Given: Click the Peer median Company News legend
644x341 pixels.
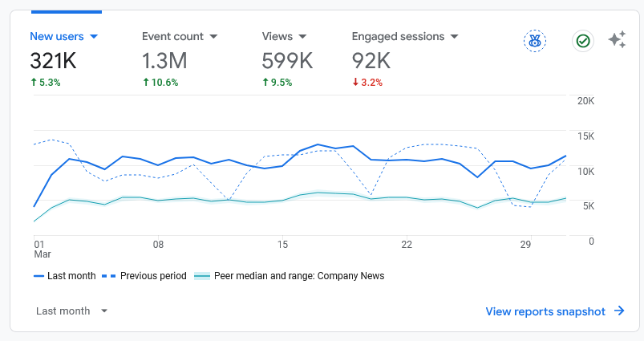Looking at the screenshot, I should pyautogui.click(x=289, y=276).
